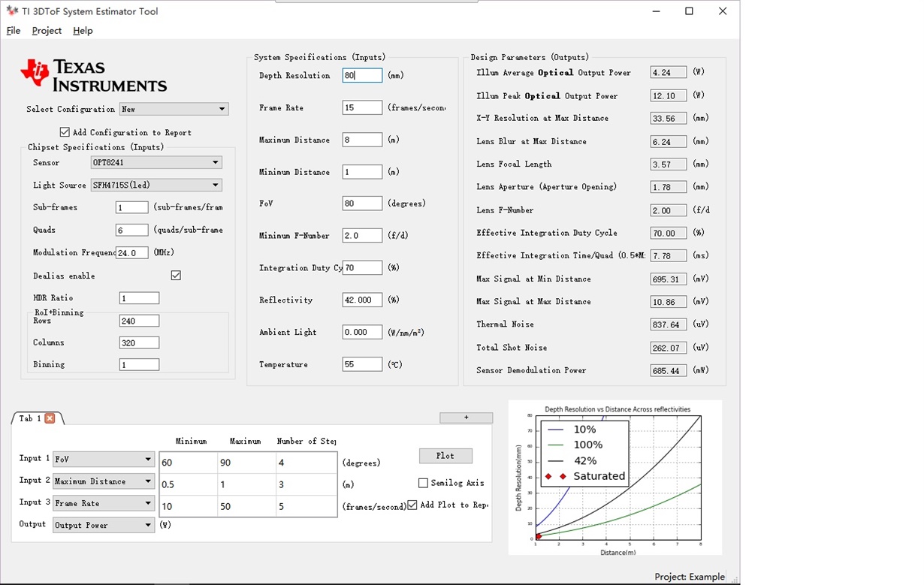Click the Input 1 Minimum cell (60)
The image size is (924, 585).
[189, 463]
